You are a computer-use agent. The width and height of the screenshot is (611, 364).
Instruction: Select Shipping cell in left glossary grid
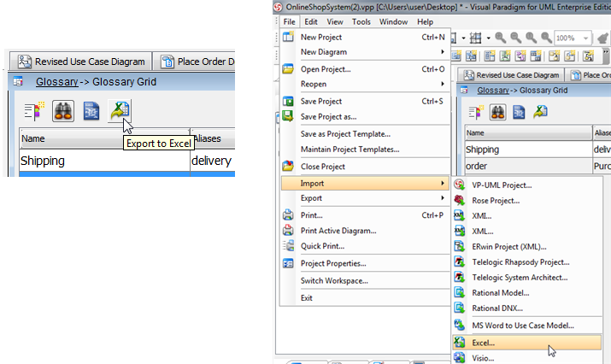point(104,161)
